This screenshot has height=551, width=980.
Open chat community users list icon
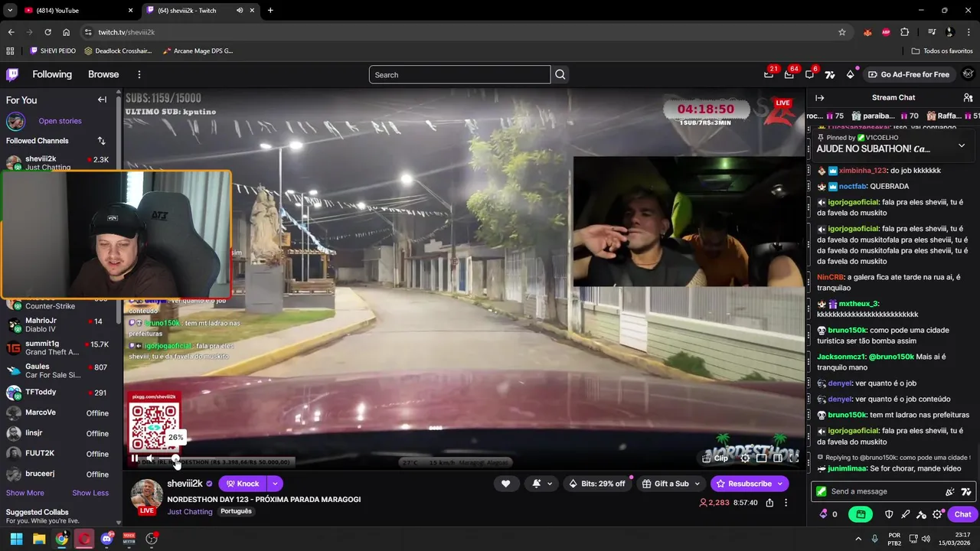pyautogui.click(x=968, y=97)
